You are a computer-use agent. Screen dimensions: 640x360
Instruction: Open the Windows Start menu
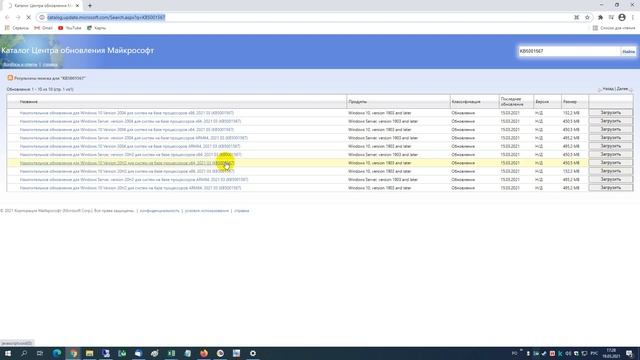[x=8, y=353]
